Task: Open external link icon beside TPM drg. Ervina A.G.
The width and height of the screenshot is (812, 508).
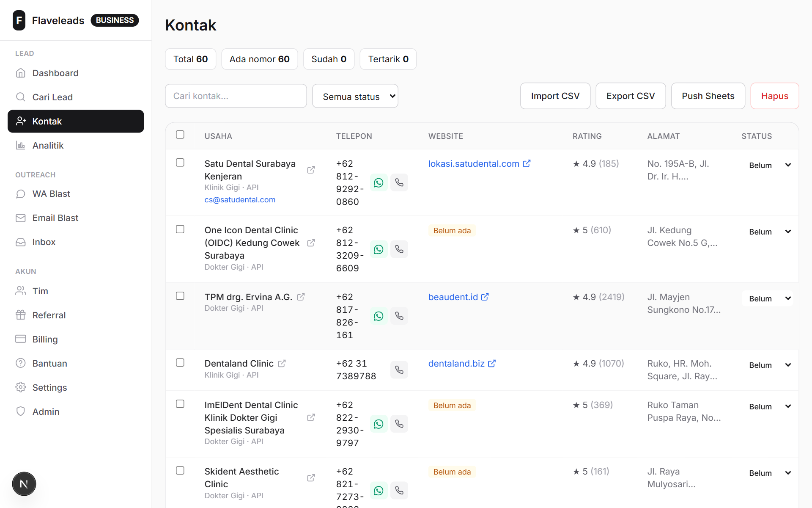Action: (x=301, y=297)
